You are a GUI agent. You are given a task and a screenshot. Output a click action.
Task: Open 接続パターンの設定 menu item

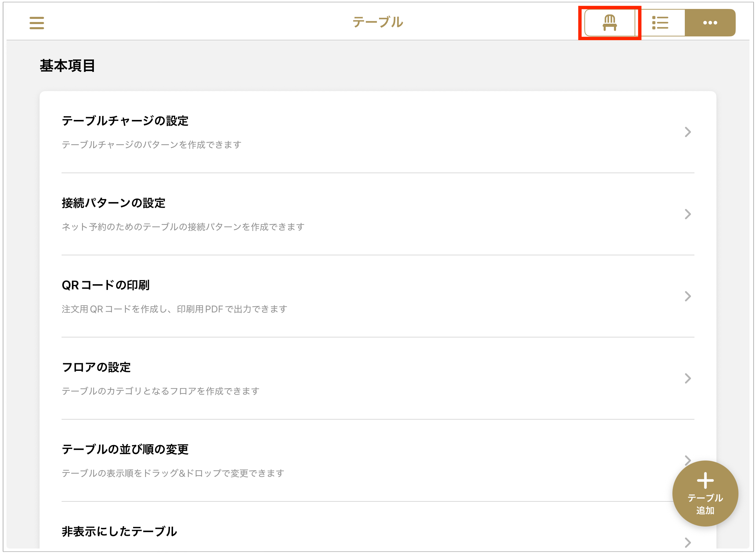tap(378, 214)
